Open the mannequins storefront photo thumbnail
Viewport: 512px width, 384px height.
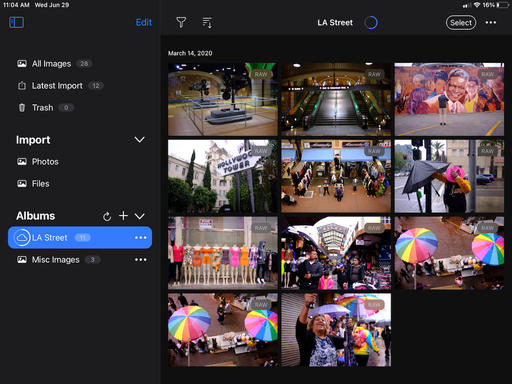(223, 253)
